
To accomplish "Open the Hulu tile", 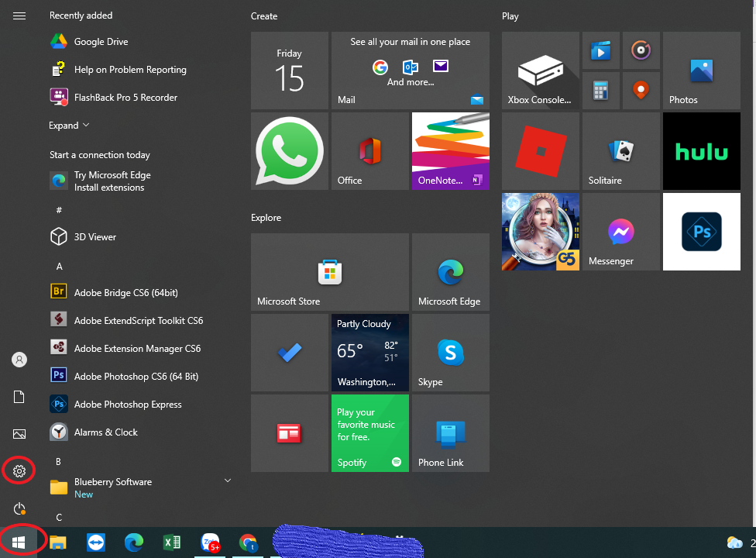I will pos(702,151).
